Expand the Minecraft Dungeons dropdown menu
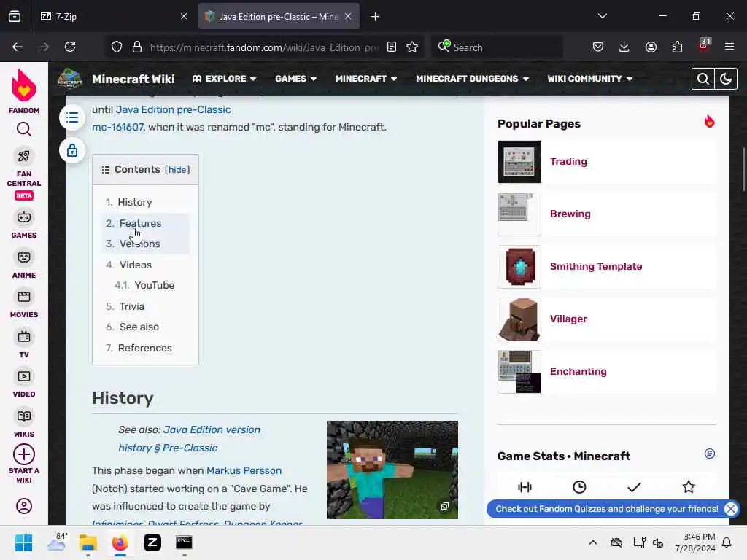The height and width of the screenshot is (560, 747). (472, 79)
